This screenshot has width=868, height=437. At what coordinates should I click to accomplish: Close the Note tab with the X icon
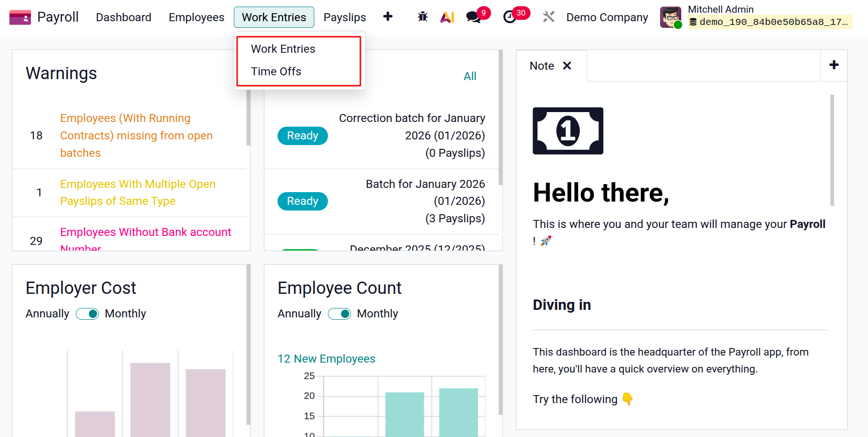567,66
